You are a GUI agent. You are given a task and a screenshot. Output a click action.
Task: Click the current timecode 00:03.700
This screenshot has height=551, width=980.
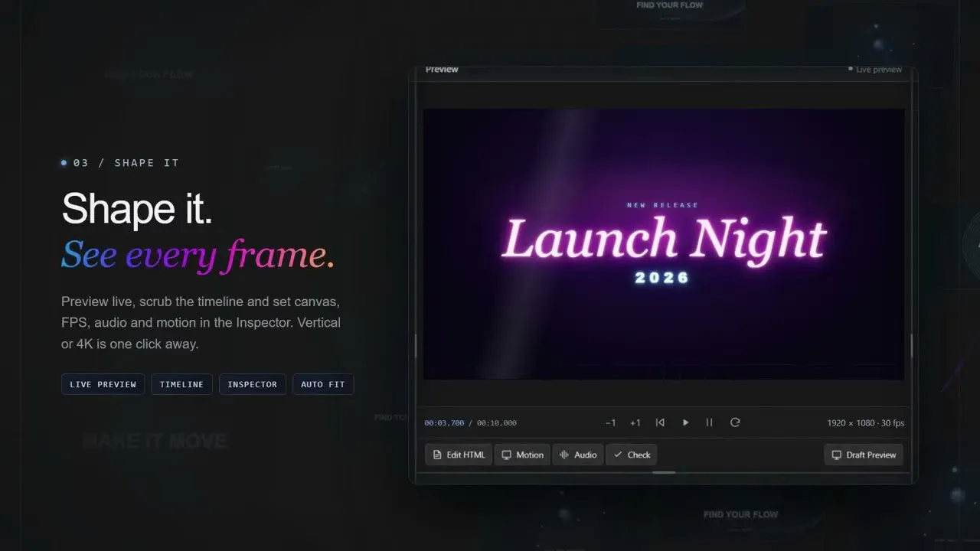coord(445,423)
